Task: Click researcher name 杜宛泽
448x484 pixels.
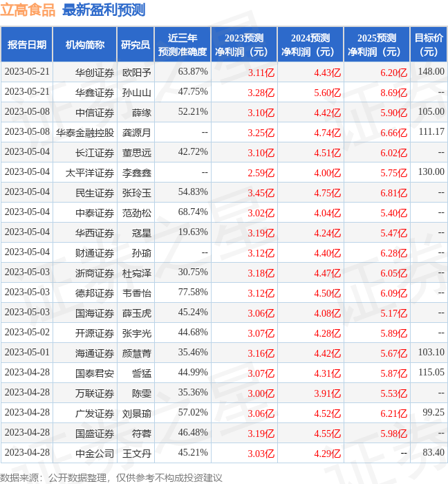Action: [137, 274]
